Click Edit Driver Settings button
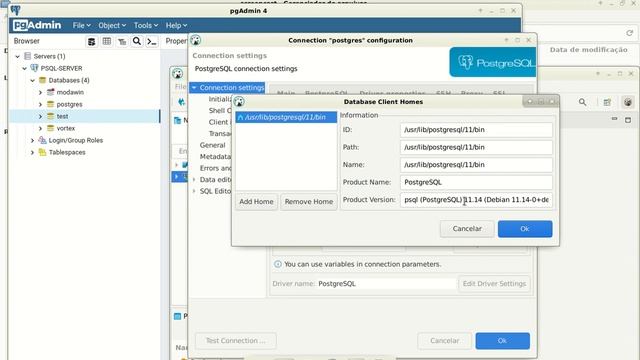This screenshot has width=640, height=360. (494, 284)
